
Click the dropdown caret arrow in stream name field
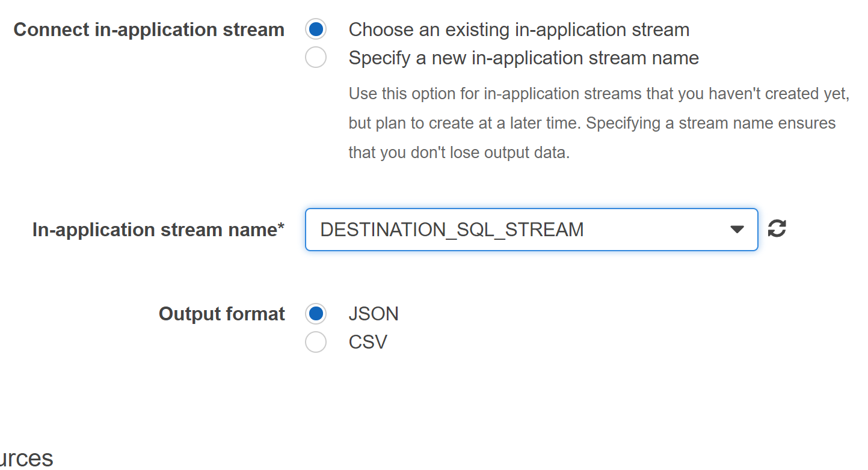[x=737, y=230]
